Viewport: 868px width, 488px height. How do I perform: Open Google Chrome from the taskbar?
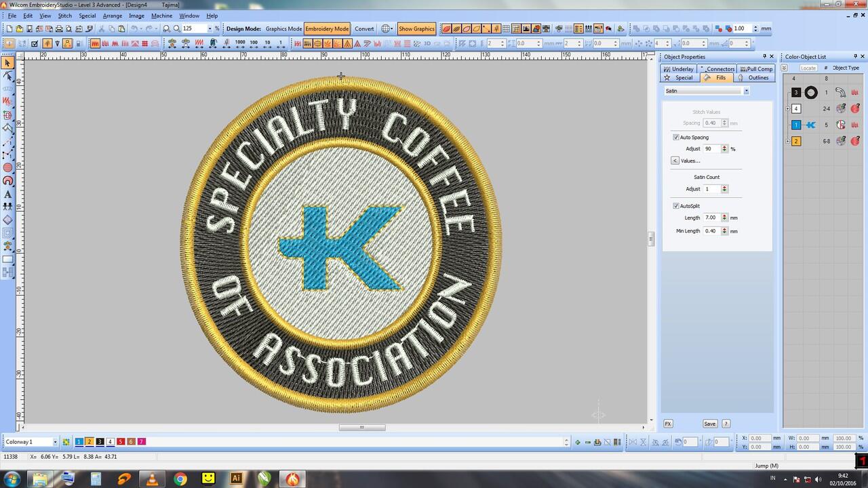(180, 479)
